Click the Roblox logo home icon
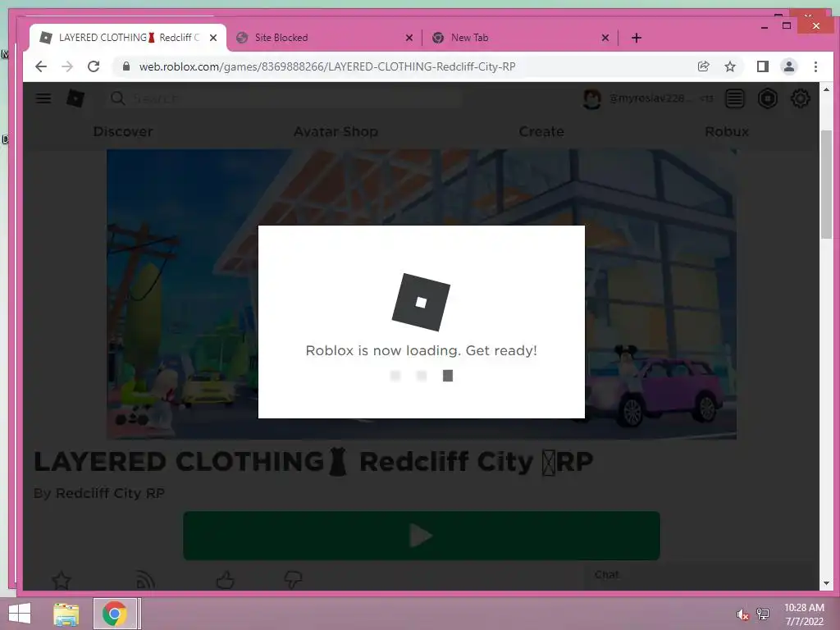This screenshot has height=630, width=840. tap(75, 98)
